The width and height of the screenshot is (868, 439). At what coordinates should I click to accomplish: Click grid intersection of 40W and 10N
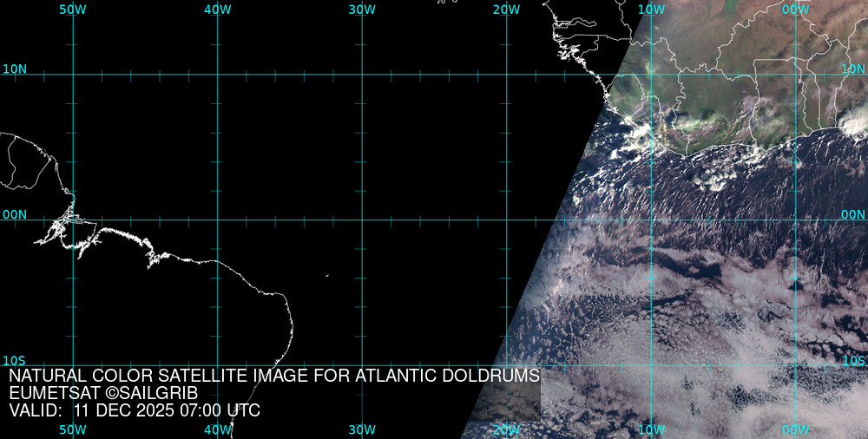(x=217, y=74)
